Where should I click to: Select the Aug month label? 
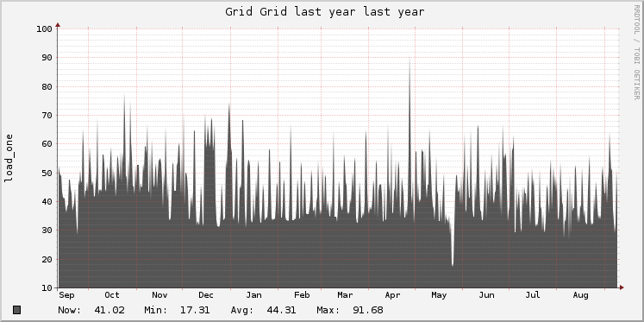coord(580,295)
